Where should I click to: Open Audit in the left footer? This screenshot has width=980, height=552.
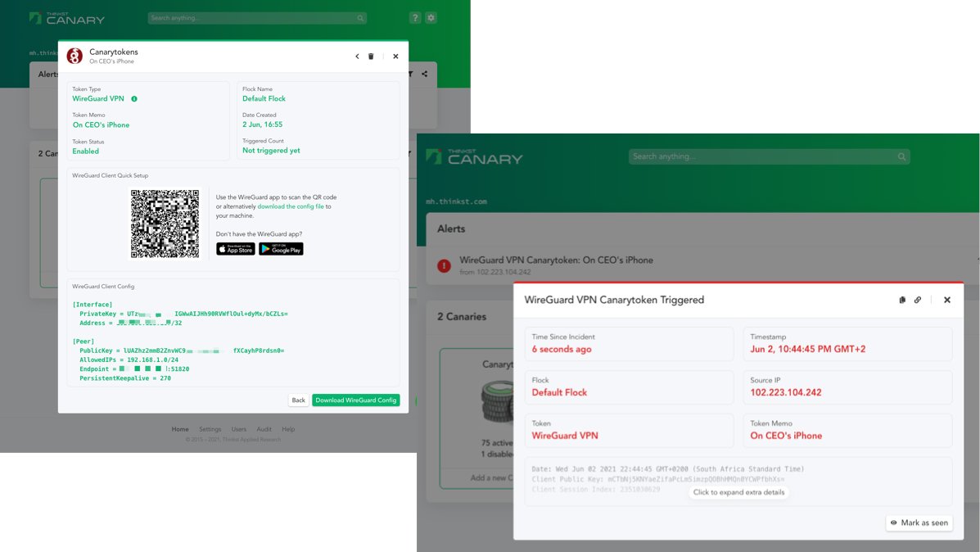264,429
